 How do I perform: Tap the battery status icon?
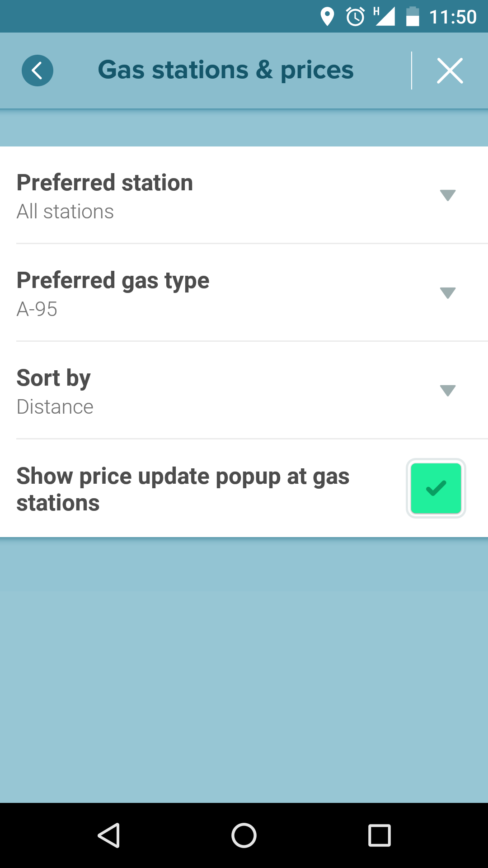413,17
